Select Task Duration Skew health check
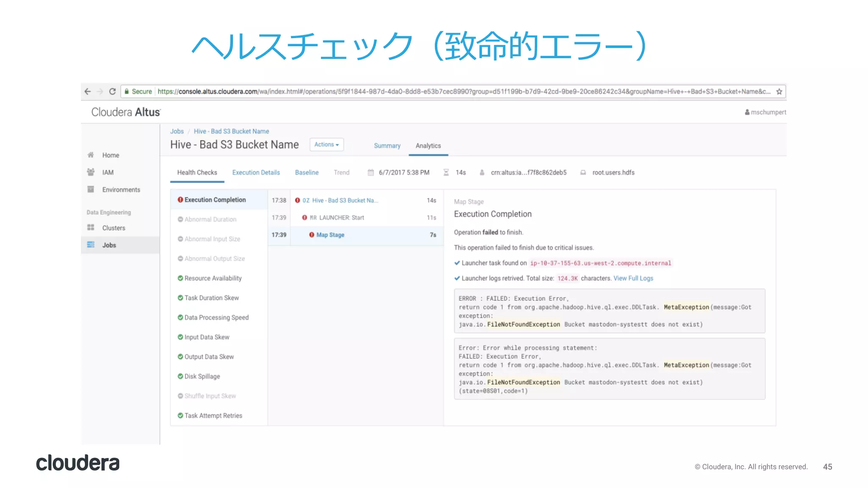The height and width of the screenshot is (488, 868). (219, 298)
